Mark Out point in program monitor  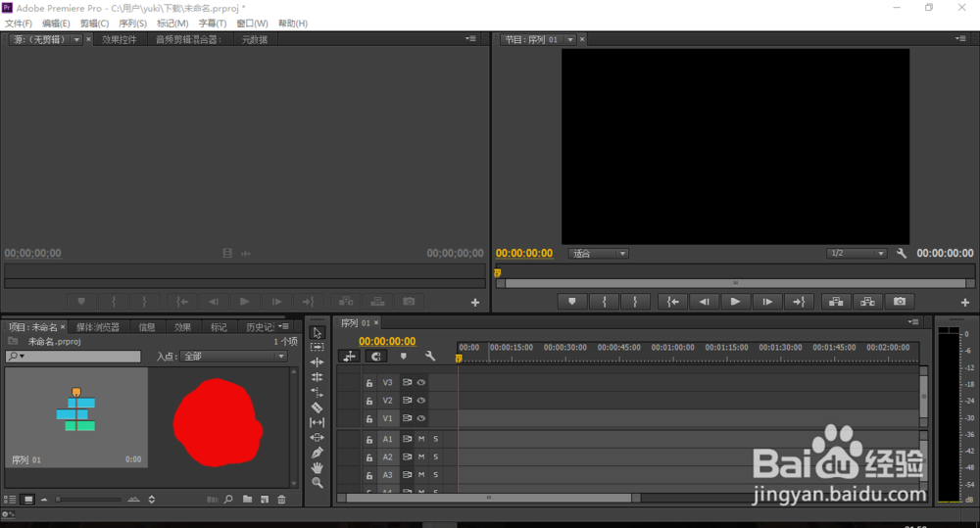635,302
